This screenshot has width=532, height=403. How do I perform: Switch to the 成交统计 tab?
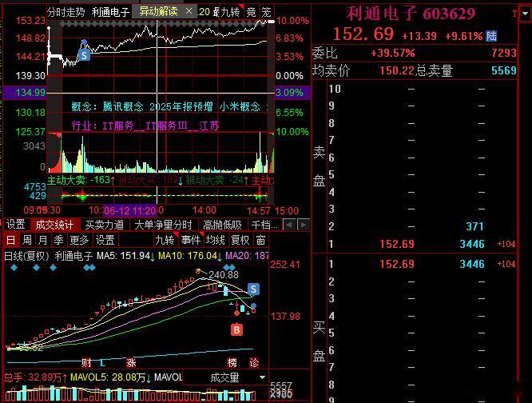tap(54, 225)
